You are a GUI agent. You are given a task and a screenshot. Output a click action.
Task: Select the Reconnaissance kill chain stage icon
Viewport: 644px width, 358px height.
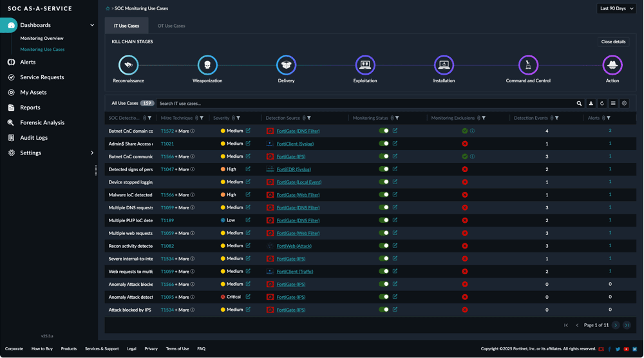(129, 65)
